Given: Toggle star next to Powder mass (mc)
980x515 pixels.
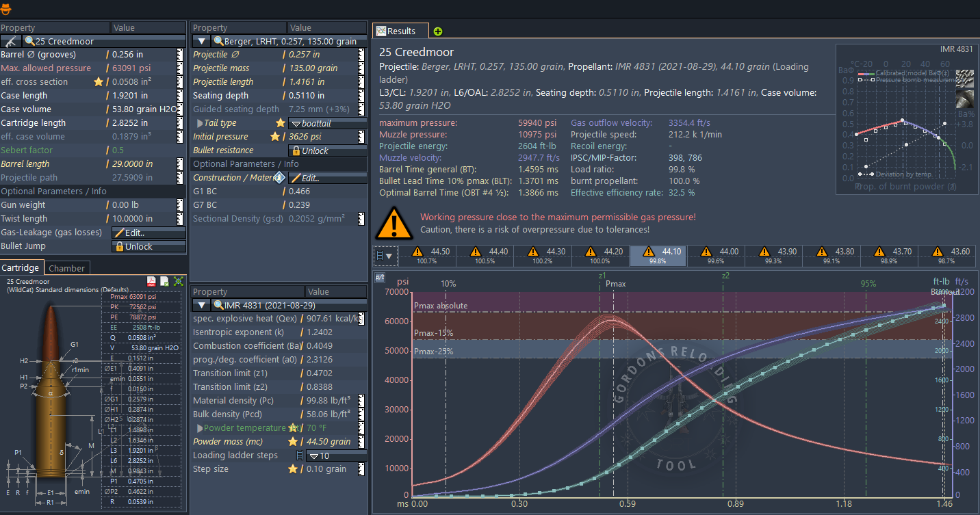Looking at the screenshot, I should point(293,442).
